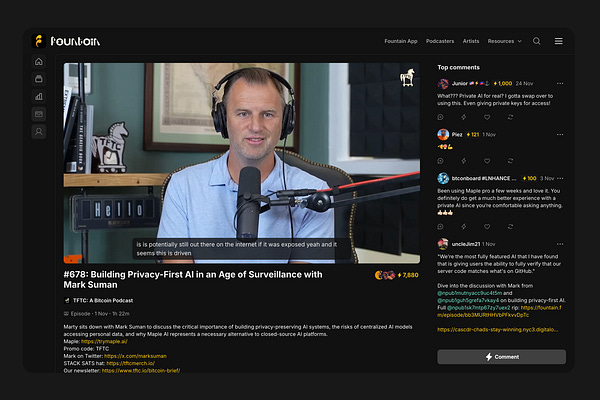Open btconboard's avatar
Viewport: 600px width, 400px height.
click(443, 178)
